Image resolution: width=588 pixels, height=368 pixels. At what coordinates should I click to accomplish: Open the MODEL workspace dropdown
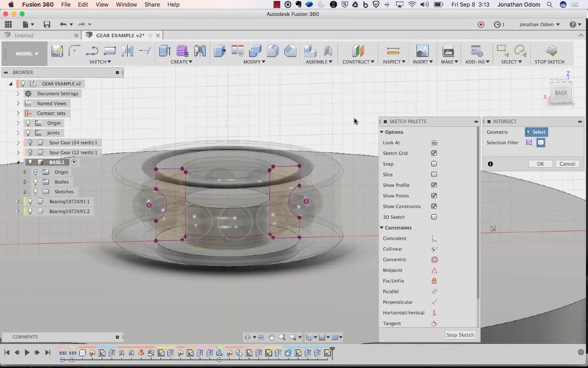(x=28, y=53)
